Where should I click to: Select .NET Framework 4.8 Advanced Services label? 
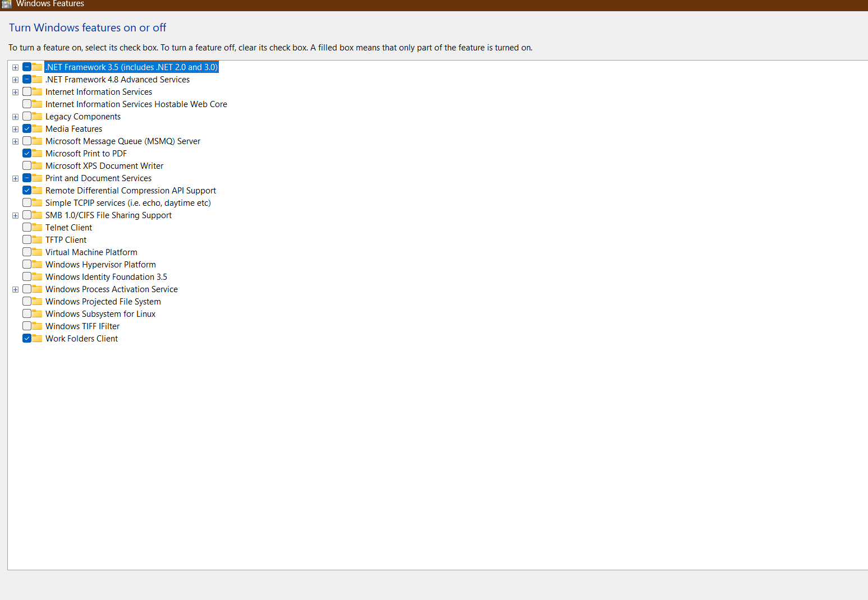118,80
